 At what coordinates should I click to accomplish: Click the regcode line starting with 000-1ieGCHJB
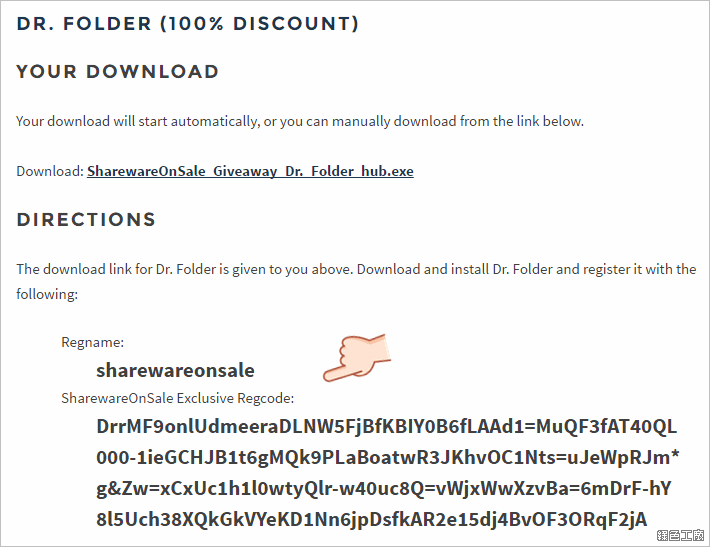388,457
